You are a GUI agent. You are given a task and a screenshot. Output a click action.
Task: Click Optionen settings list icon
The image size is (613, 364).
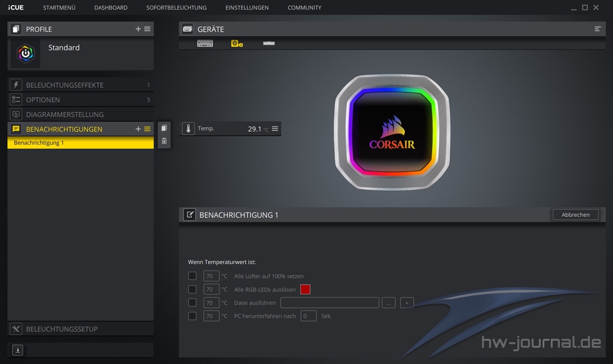[x=16, y=100]
